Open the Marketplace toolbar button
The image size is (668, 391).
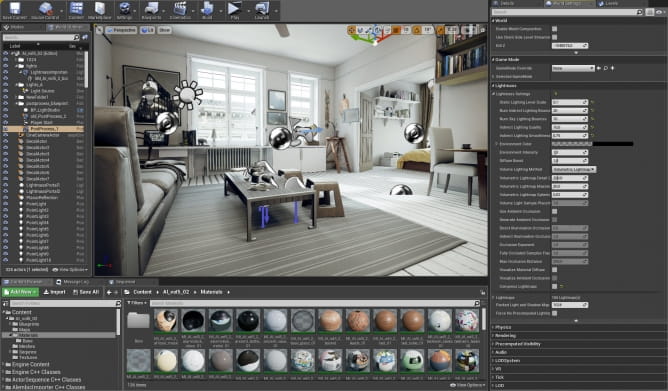[100, 10]
